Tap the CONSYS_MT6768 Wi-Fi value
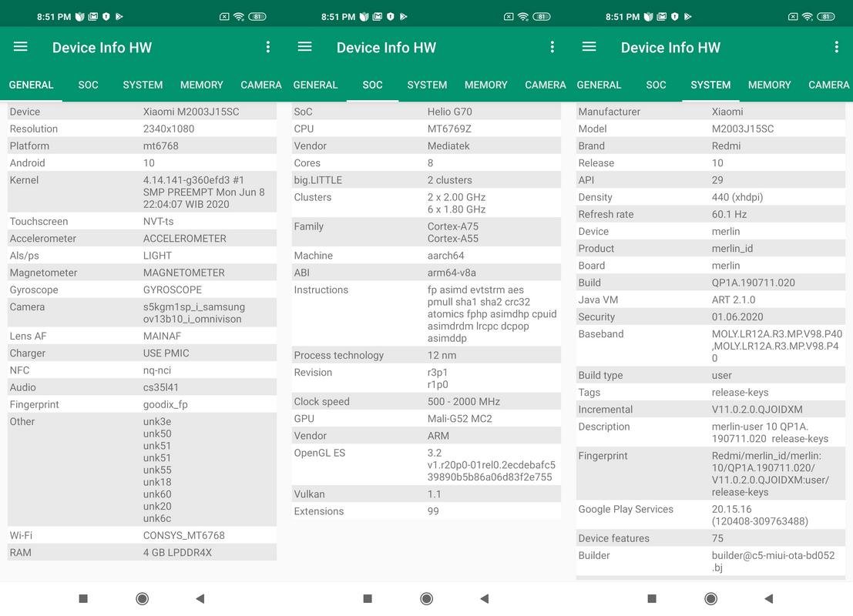 [184, 535]
